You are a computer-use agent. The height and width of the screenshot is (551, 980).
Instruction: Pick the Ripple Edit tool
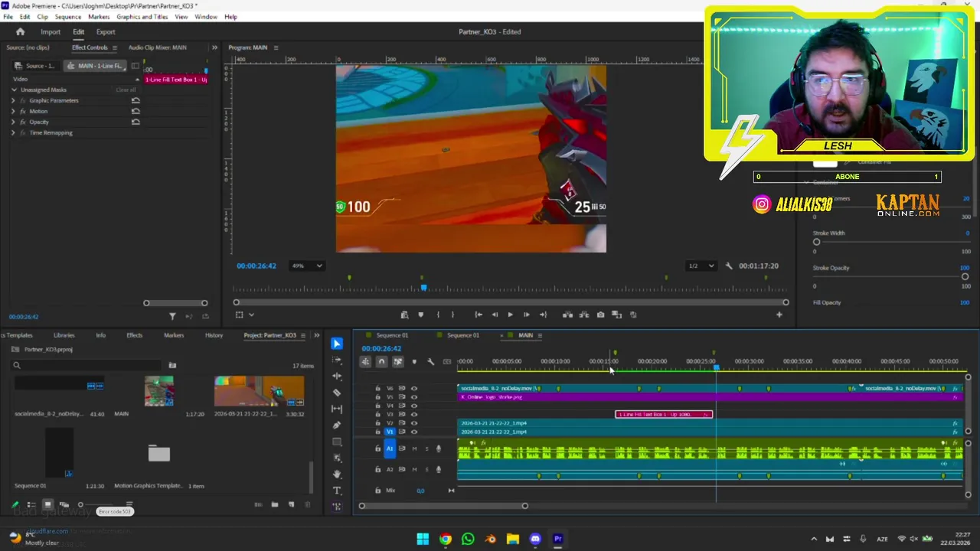pyautogui.click(x=337, y=376)
